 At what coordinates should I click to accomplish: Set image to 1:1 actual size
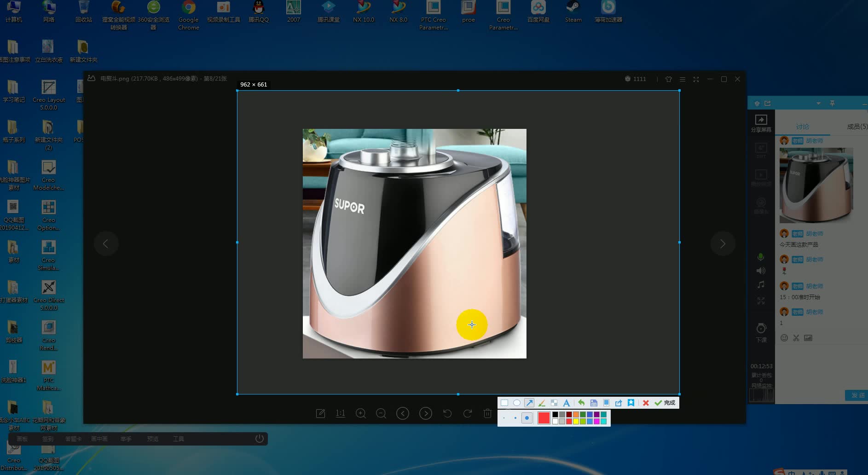pyautogui.click(x=341, y=413)
